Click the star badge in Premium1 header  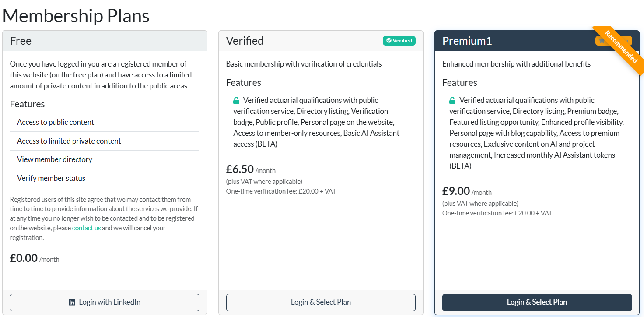click(602, 41)
